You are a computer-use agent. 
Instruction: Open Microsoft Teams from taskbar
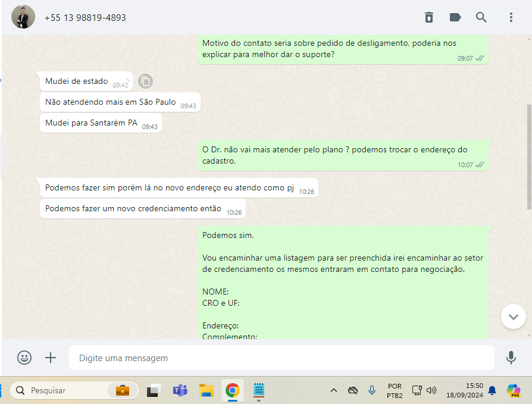180,390
